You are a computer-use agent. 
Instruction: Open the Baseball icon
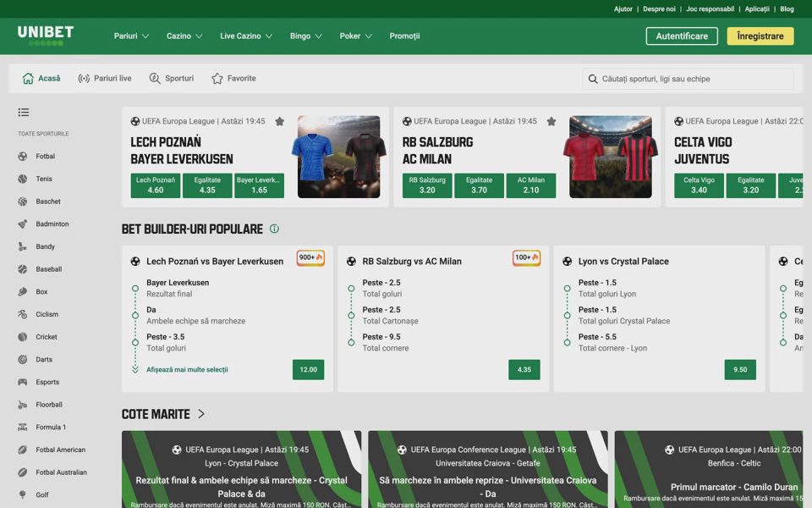(22, 269)
